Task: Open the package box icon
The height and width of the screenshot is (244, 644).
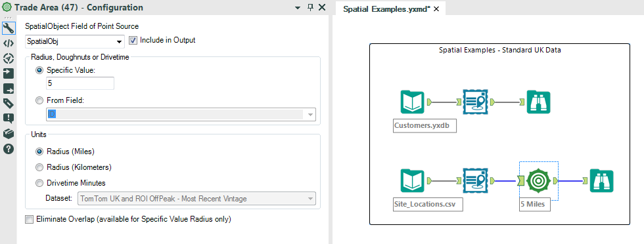Action: pyautogui.click(x=8, y=134)
